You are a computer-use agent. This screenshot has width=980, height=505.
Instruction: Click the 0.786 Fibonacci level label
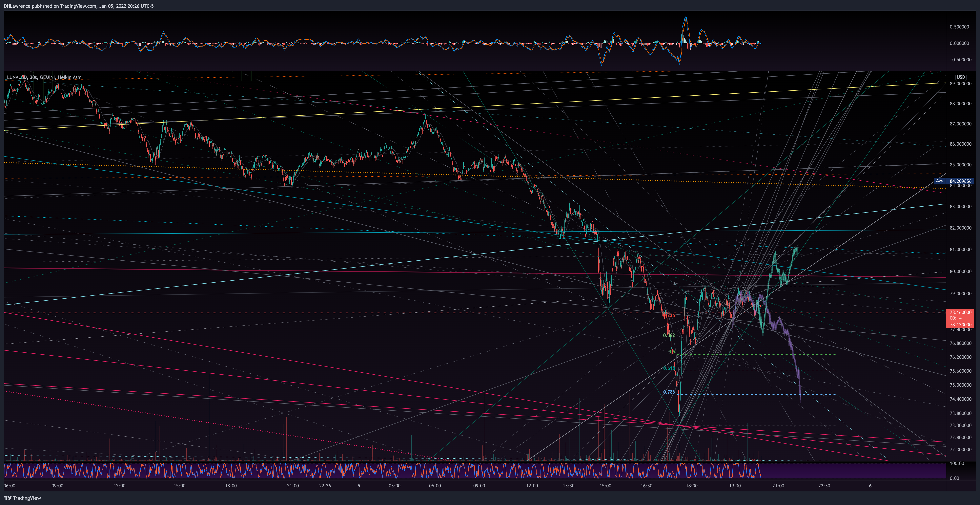pos(669,392)
